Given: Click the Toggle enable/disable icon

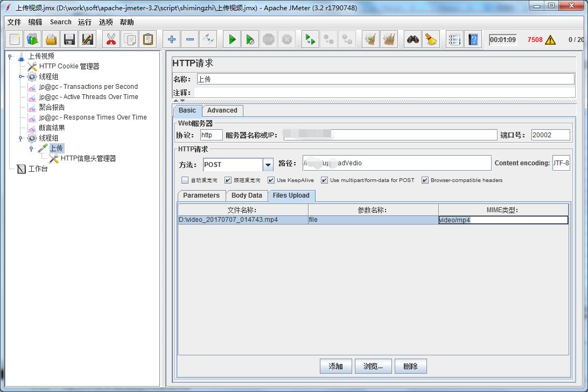Looking at the screenshot, I should [208, 39].
